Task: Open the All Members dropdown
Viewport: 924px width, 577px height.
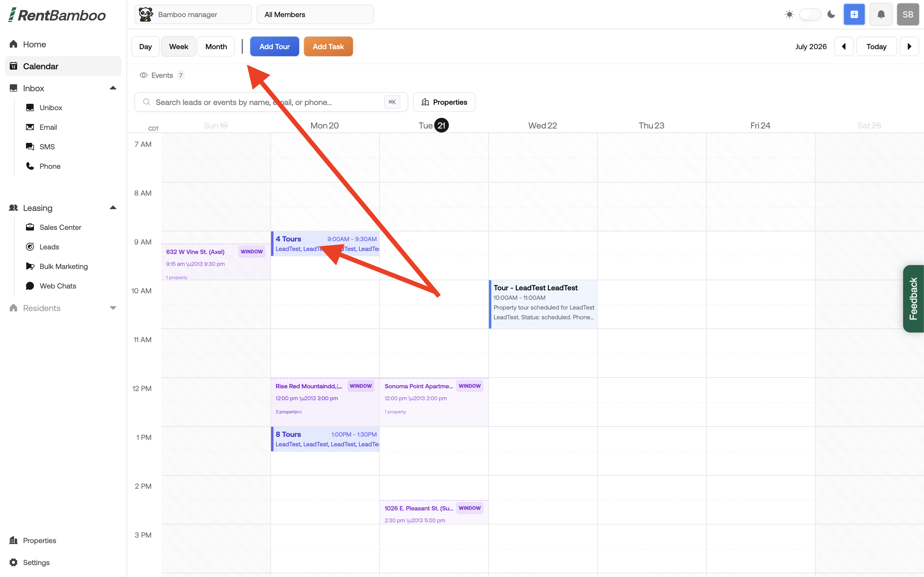Action: 315,15
